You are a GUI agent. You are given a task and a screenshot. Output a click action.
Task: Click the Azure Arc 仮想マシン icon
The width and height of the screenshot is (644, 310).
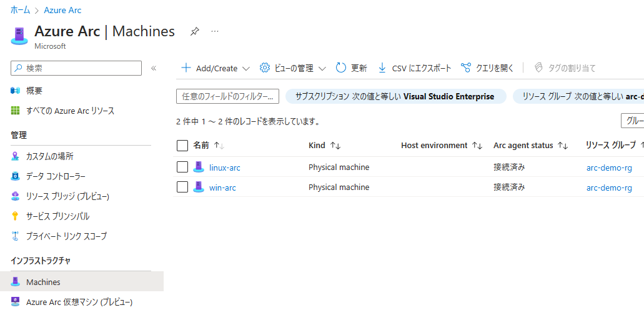point(15,302)
